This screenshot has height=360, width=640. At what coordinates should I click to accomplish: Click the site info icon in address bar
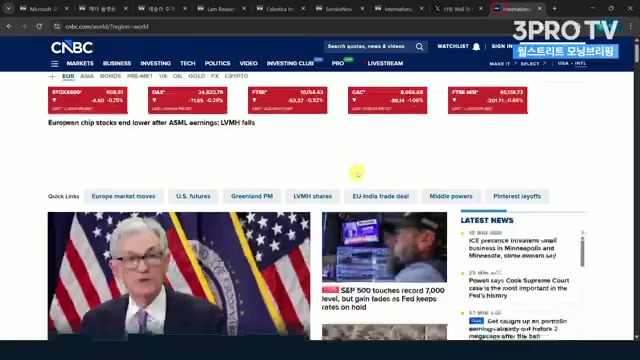coord(57,27)
